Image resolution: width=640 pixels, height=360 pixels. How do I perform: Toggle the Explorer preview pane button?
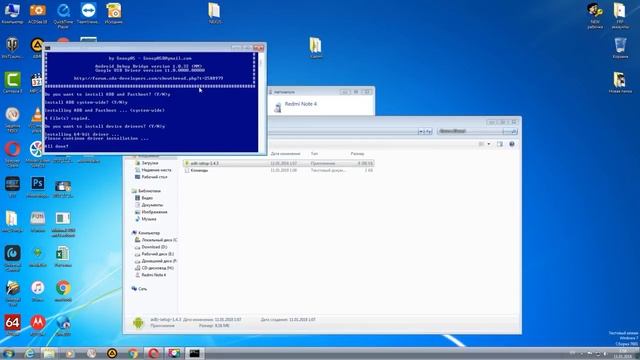click(x=500, y=144)
